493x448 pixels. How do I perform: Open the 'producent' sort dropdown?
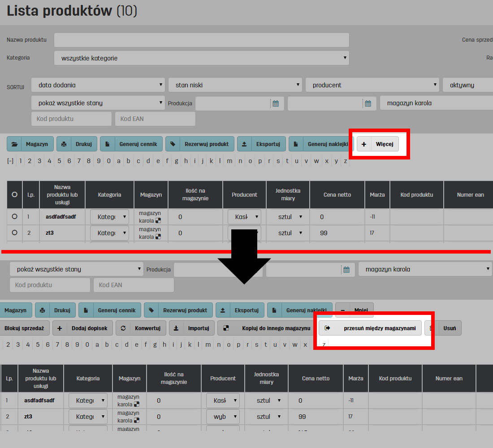372,85
